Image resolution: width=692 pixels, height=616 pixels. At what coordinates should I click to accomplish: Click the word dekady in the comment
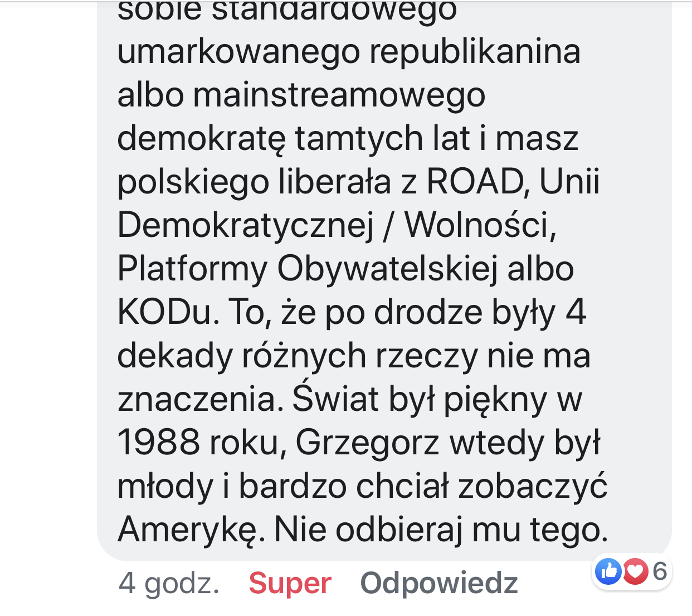(x=175, y=356)
